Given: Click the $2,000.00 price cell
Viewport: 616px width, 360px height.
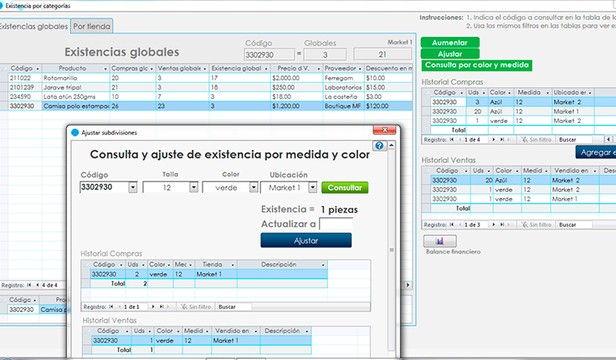Looking at the screenshot, I should [x=297, y=78].
